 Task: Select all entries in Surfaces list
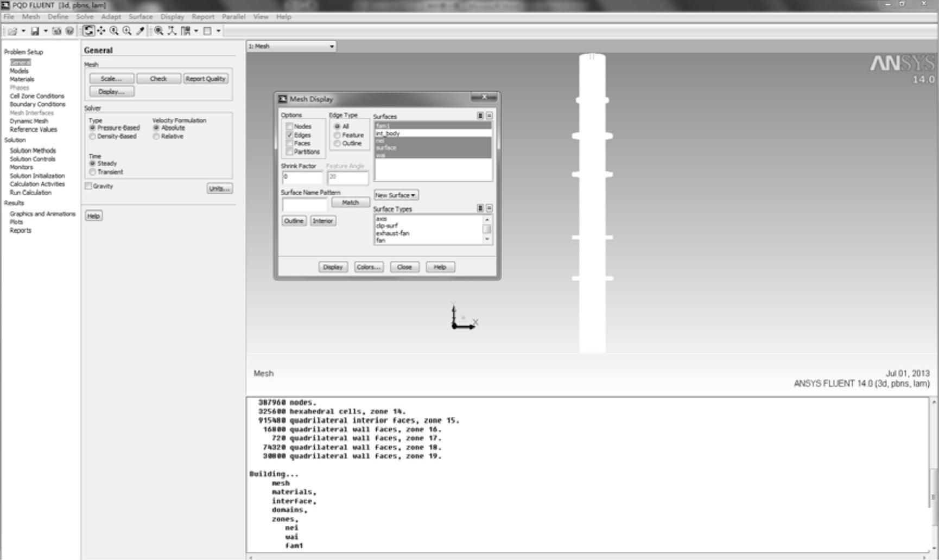click(480, 116)
